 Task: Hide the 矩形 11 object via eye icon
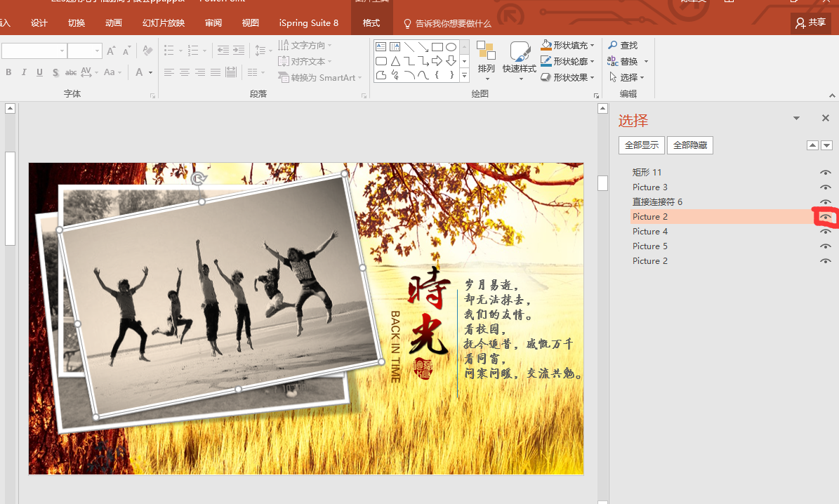[826, 172]
